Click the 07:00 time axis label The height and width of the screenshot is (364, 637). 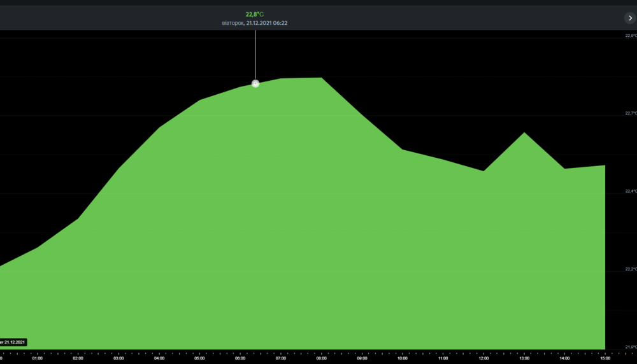coord(281,358)
